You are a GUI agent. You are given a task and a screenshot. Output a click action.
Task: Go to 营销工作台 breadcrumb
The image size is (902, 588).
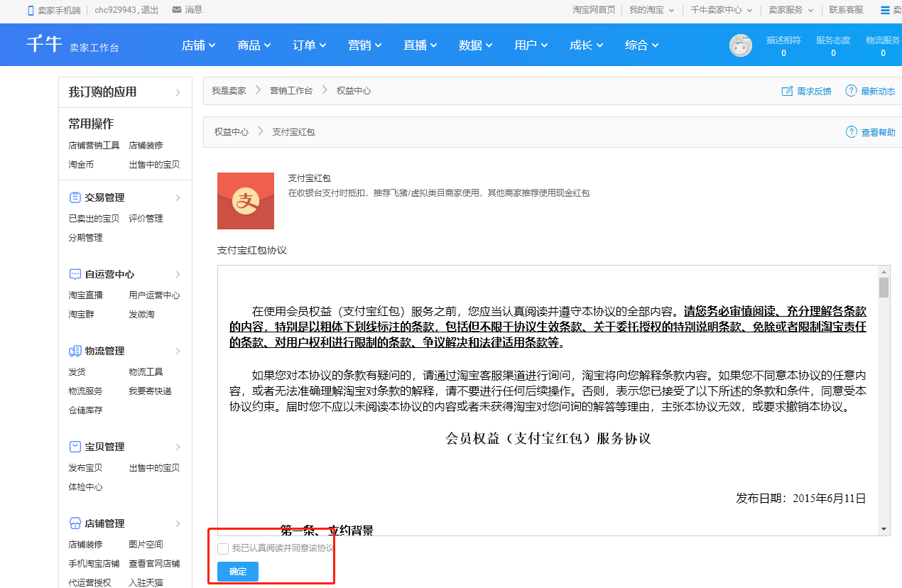click(291, 91)
